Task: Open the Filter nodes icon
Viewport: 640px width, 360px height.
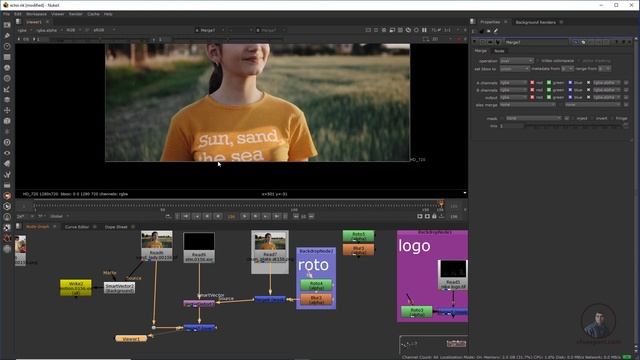Action: (7, 78)
